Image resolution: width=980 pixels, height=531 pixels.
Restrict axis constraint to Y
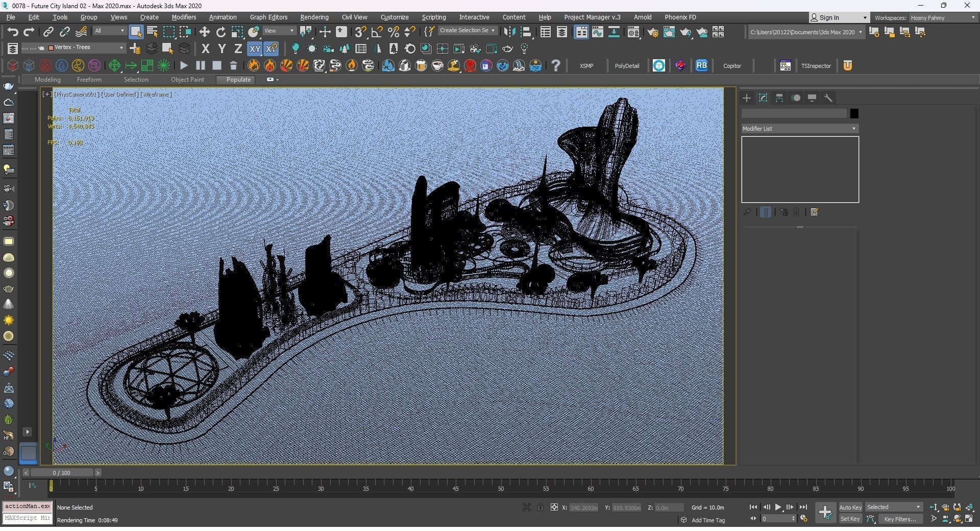(222, 49)
